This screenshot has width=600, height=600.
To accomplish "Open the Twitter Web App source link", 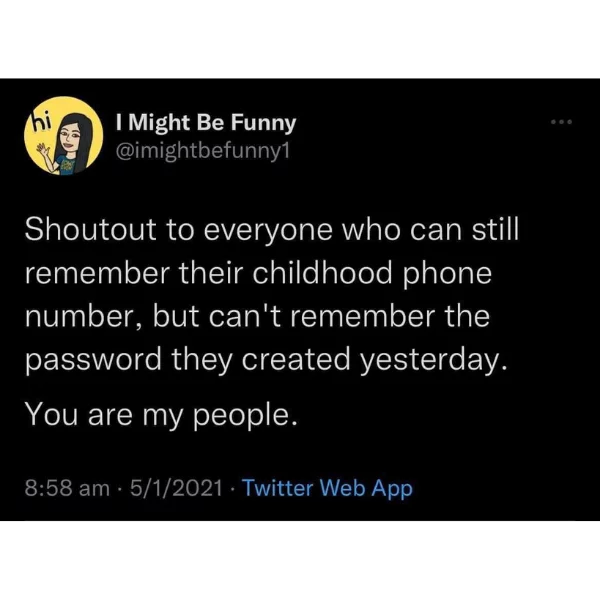I will click(328, 489).
